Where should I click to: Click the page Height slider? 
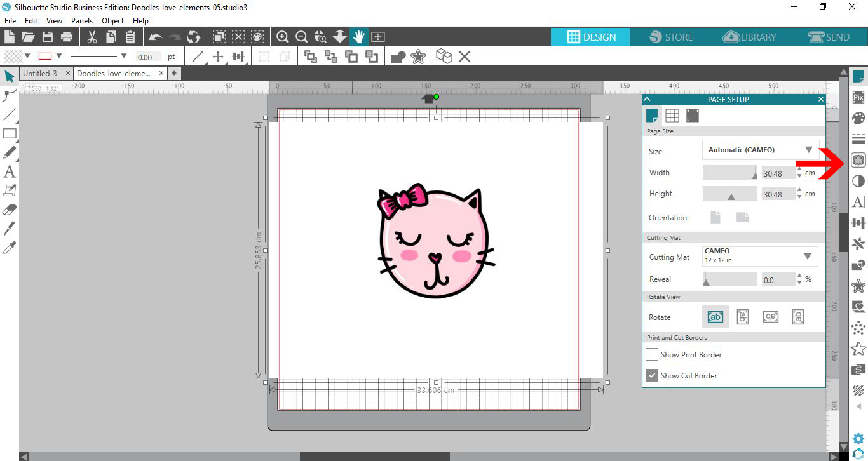pos(730,194)
